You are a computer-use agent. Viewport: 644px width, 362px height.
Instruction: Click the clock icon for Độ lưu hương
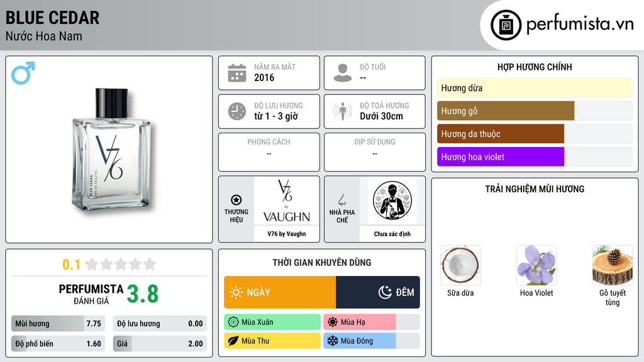coord(237,111)
